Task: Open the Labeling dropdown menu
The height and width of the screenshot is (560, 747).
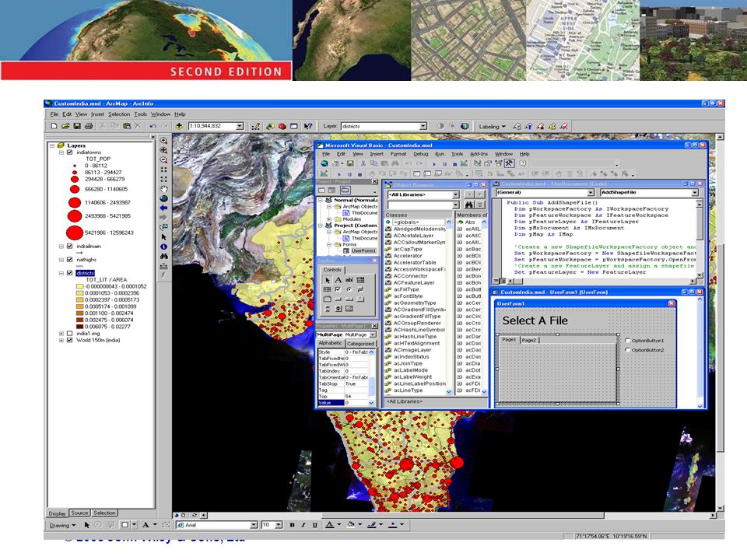Action: pos(492,126)
